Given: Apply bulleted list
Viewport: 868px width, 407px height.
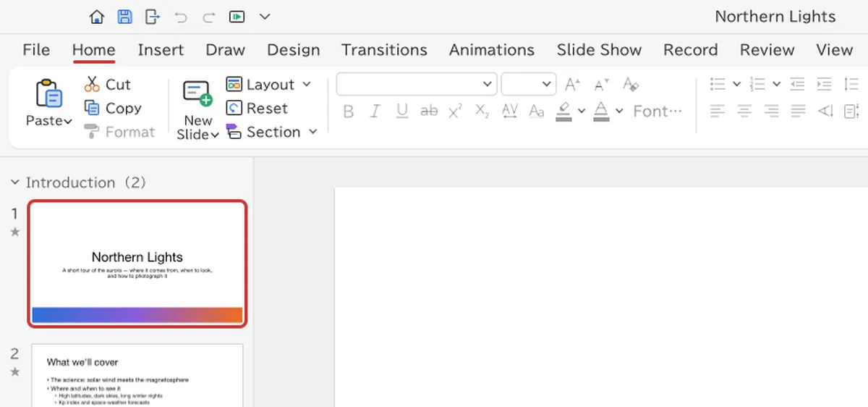Looking at the screenshot, I should click(718, 84).
